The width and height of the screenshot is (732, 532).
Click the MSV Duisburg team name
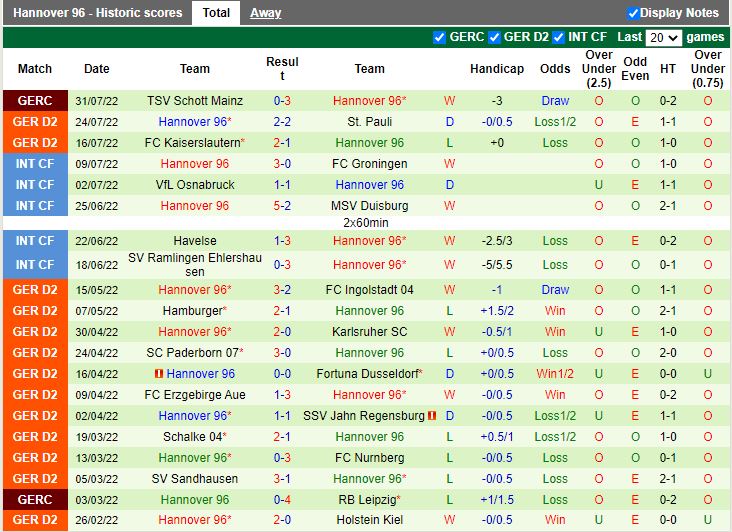369,206
